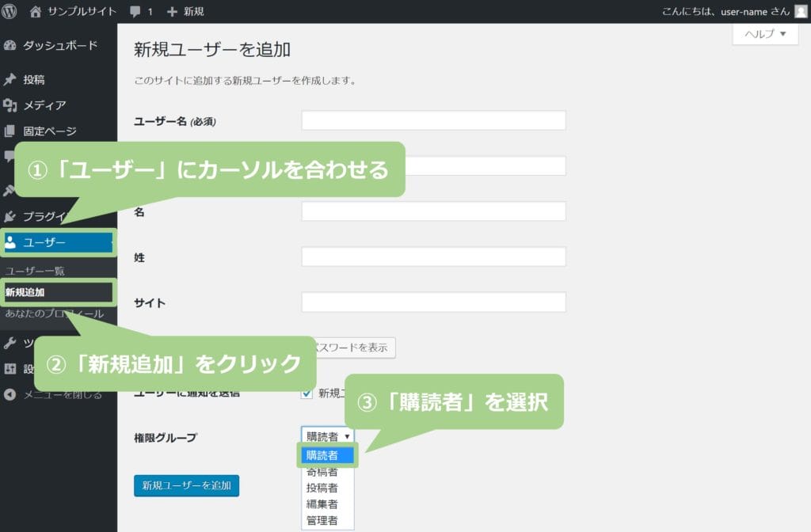This screenshot has width=811, height=532.
Task: Toggle the send notification to new user checkbox
Action: click(x=307, y=393)
